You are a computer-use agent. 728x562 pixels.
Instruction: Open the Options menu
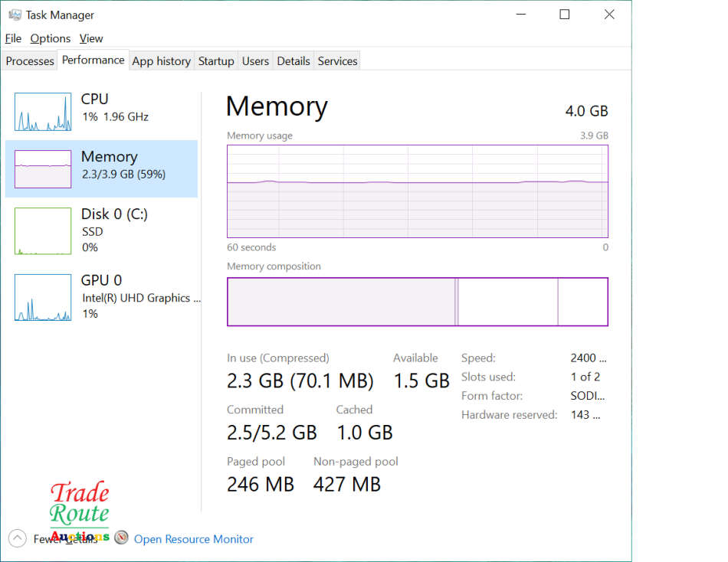tap(51, 38)
